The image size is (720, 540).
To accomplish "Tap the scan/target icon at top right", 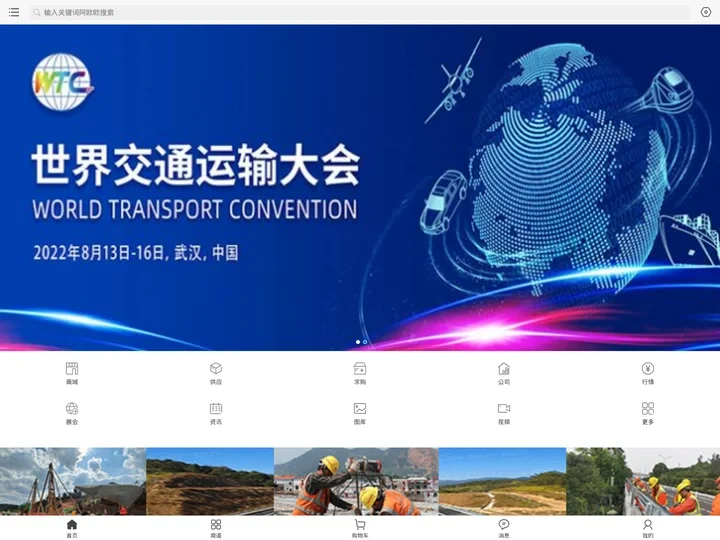I will 706,12.
